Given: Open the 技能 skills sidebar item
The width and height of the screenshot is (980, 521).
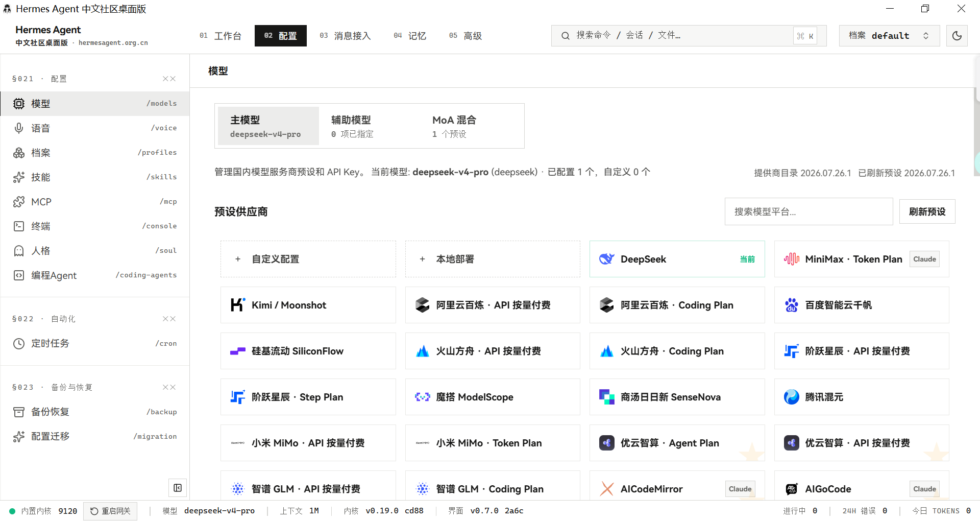Looking at the screenshot, I should click(95, 177).
